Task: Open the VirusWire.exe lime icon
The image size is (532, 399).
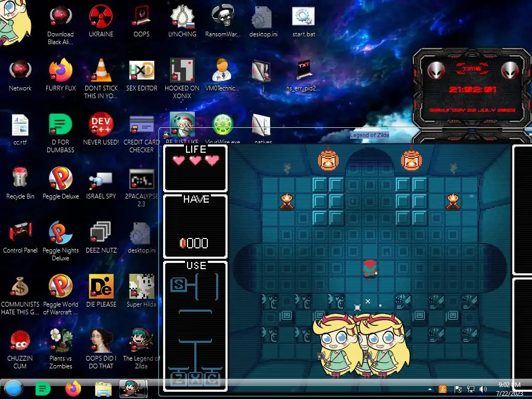Action: click(x=222, y=128)
